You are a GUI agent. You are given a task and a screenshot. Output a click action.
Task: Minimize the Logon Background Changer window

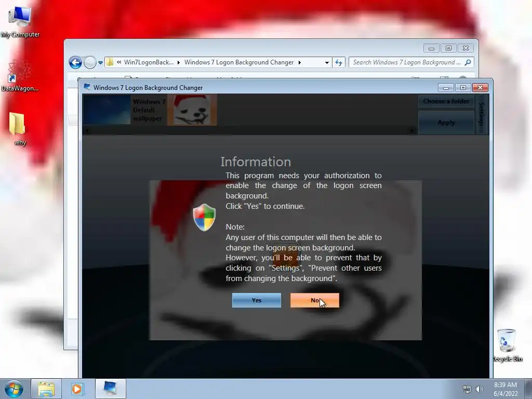[x=446, y=88]
